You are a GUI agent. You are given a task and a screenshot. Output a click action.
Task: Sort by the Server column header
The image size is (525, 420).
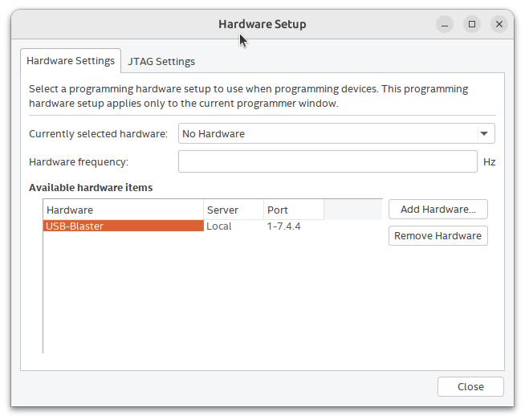click(x=234, y=210)
